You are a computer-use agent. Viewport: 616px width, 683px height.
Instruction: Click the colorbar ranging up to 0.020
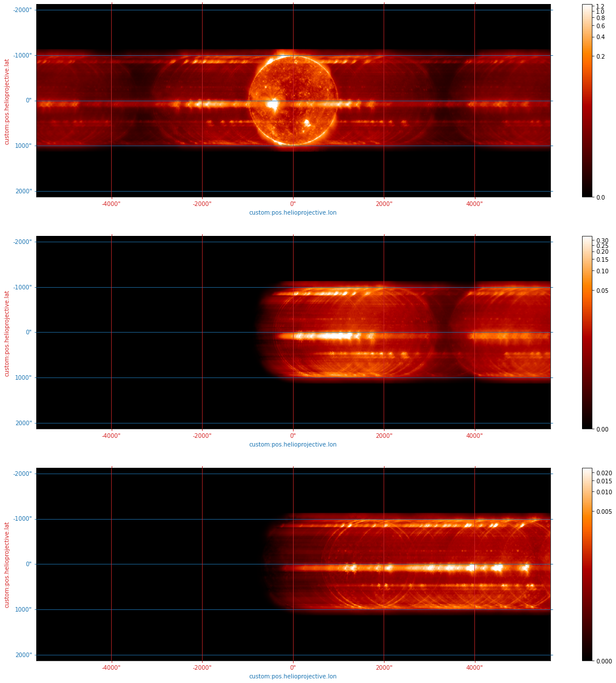(587, 564)
